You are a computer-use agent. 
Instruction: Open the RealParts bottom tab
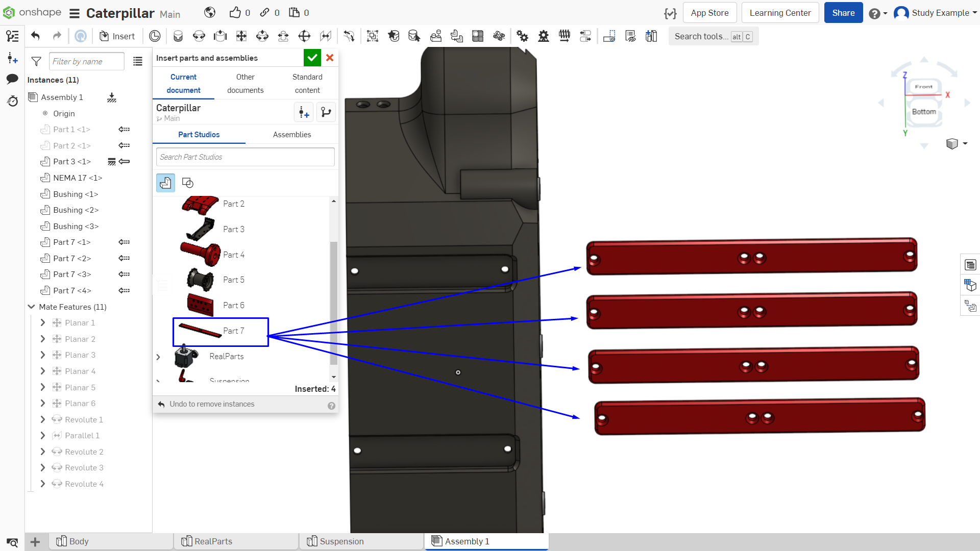click(x=236, y=541)
